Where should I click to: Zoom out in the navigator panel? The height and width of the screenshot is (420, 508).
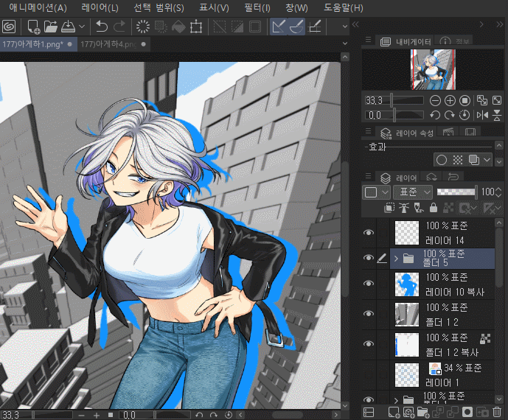tap(435, 101)
